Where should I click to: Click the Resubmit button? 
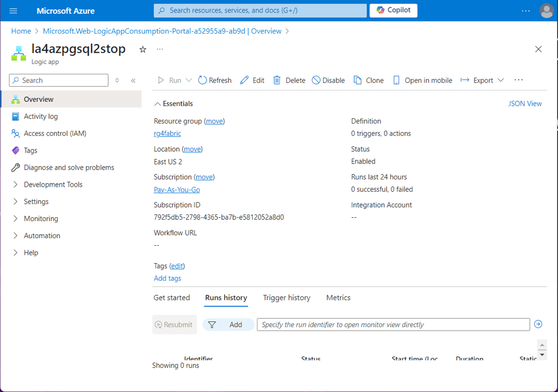[174, 324]
